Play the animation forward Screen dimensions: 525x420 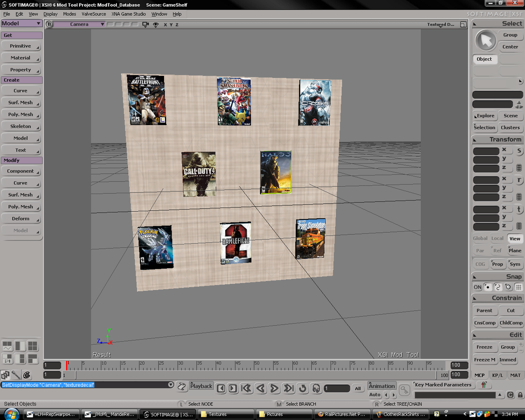[x=274, y=389]
